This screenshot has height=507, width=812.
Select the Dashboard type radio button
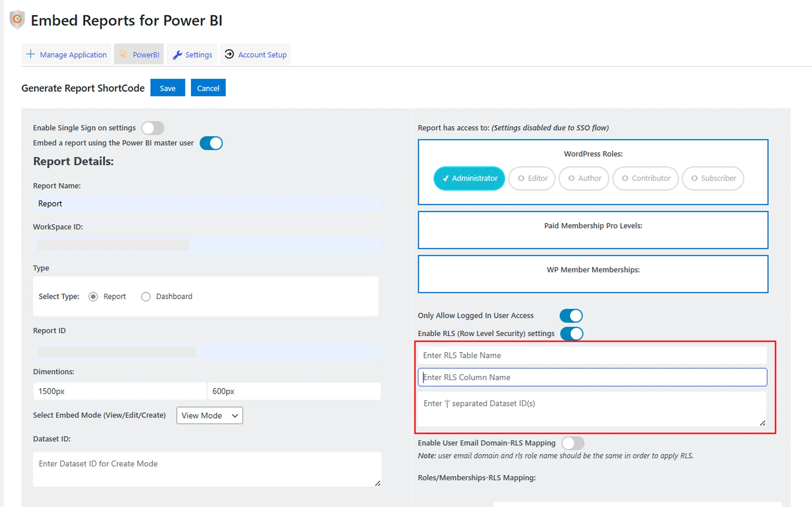click(x=146, y=297)
